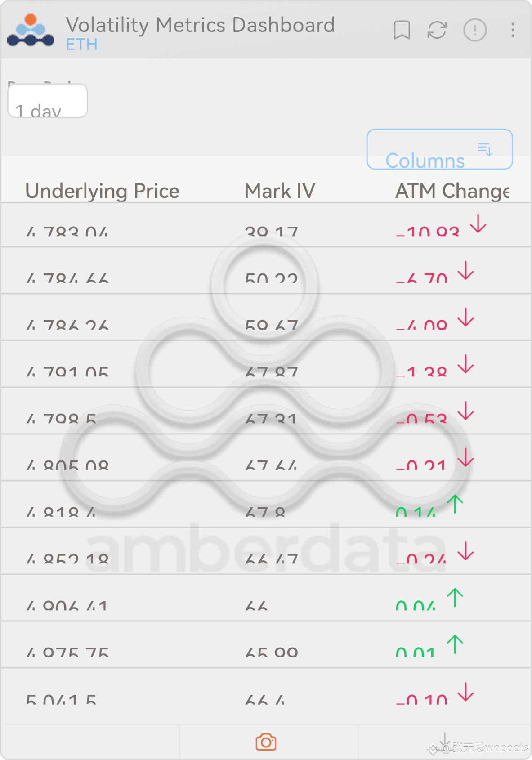
Task: Bookmark the Volatility Metrics Dashboard
Action: (402, 30)
